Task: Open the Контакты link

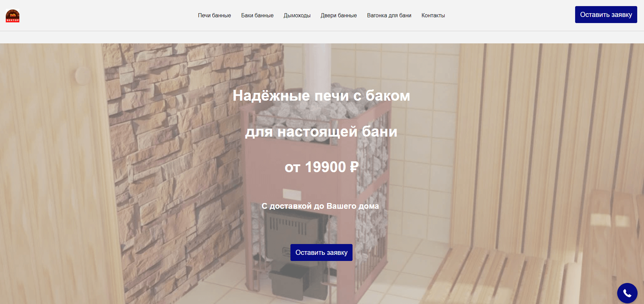Action: click(x=433, y=16)
